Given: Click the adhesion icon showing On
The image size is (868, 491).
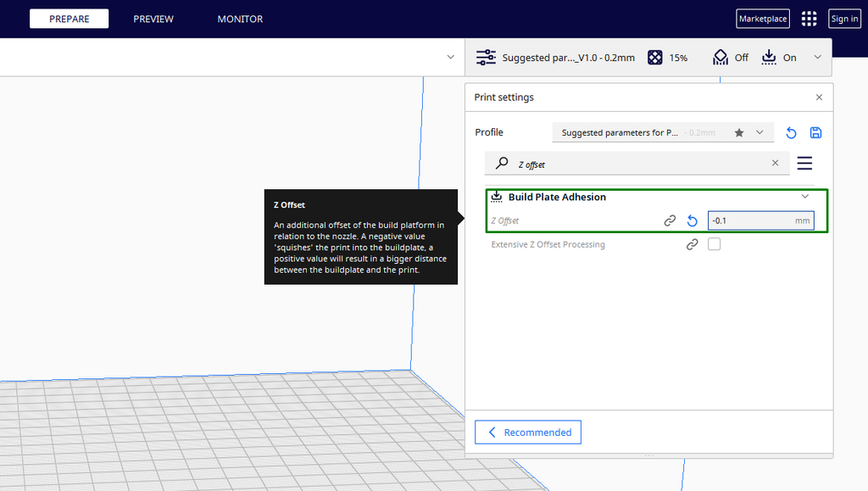Looking at the screenshot, I should [769, 58].
